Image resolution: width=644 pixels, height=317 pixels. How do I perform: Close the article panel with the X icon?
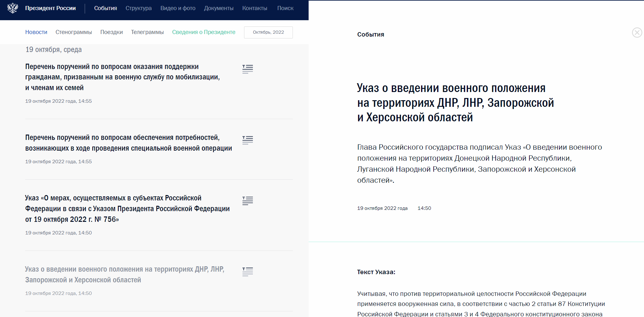[x=637, y=32]
